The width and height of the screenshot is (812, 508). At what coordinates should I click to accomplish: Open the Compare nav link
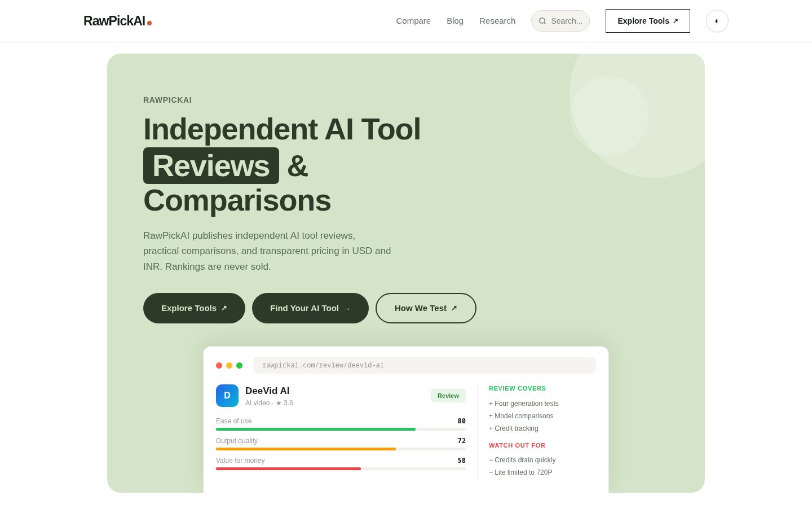click(413, 21)
